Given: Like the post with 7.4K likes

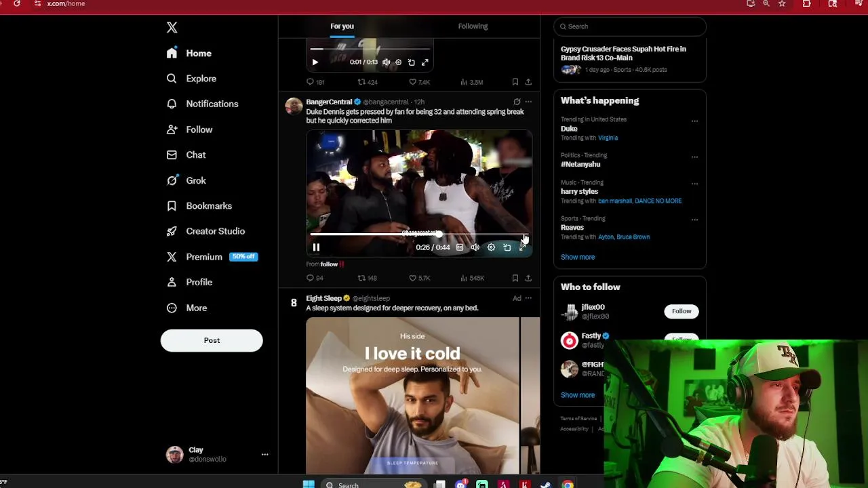Looking at the screenshot, I should [419, 82].
